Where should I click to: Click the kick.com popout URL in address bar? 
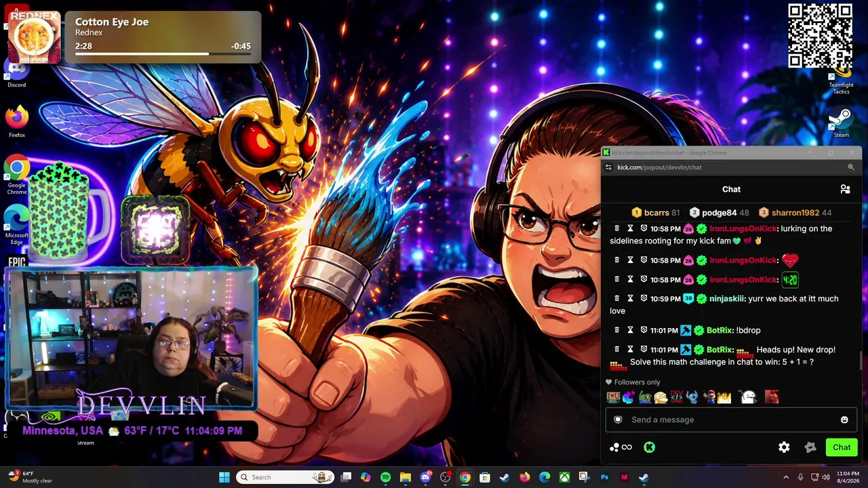tap(659, 167)
